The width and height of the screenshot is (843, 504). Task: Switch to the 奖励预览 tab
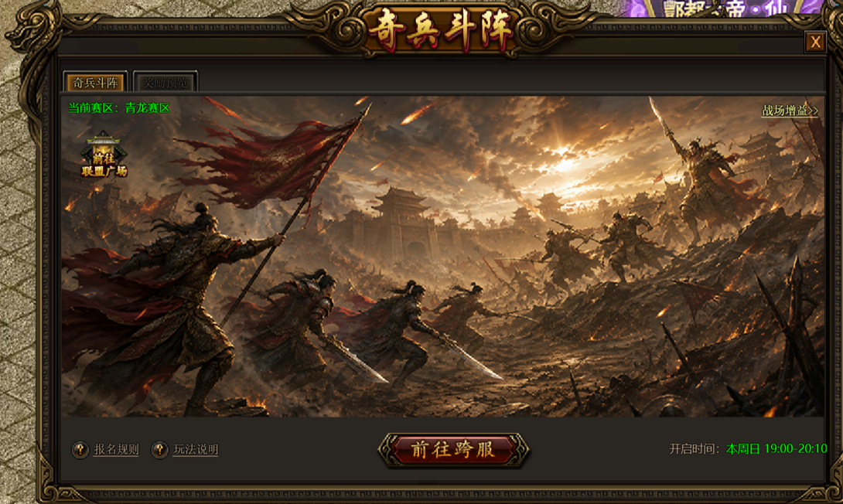click(x=165, y=82)
